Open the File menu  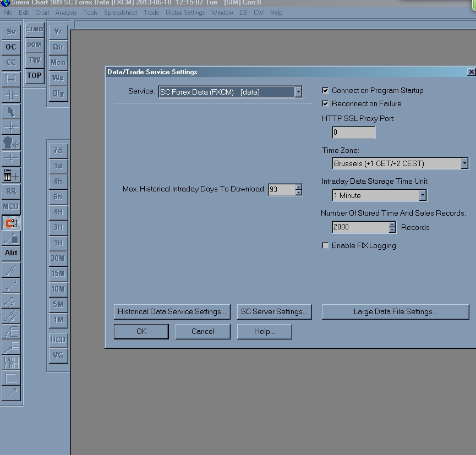pos(8,13)
